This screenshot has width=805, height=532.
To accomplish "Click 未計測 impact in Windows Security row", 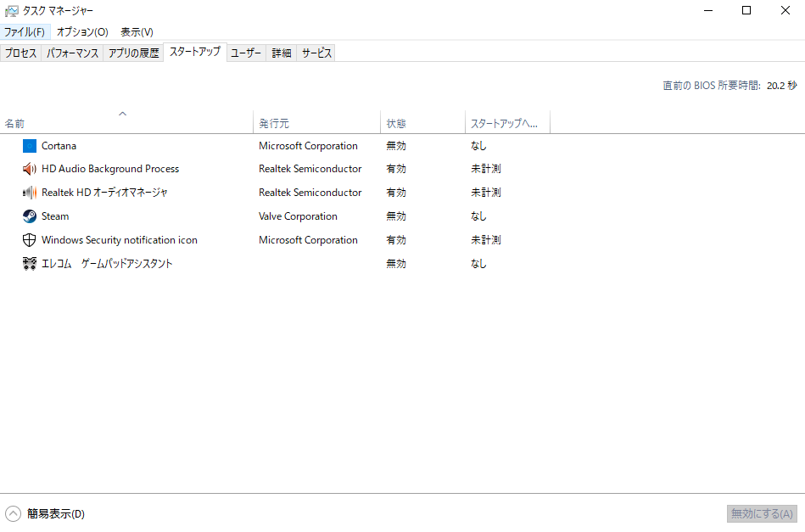I will tap(486, 240).
